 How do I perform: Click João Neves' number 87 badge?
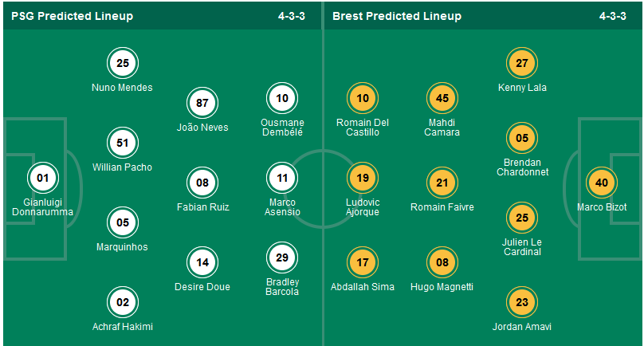coord(202,103)
